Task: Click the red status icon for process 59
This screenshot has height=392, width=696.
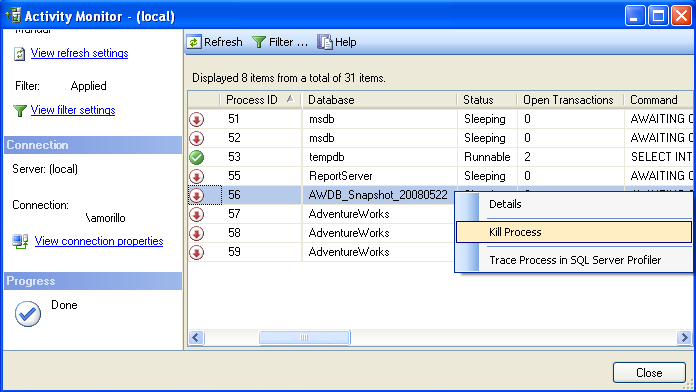Action: [197, 252]
